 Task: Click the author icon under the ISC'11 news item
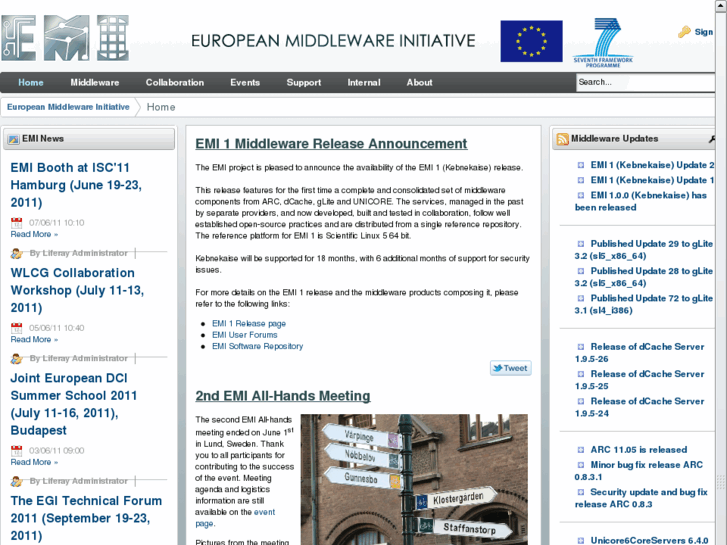click(17, 253)
